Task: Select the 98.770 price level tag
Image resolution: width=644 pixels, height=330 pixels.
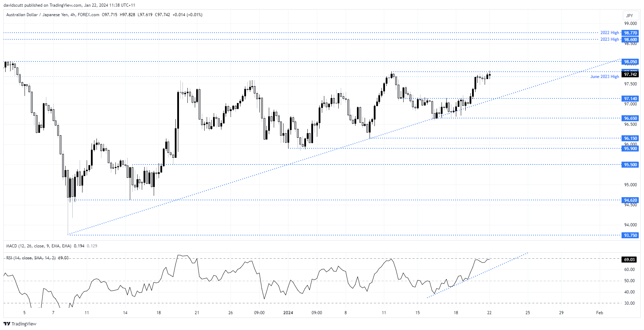Action: [x=630, y=33]
